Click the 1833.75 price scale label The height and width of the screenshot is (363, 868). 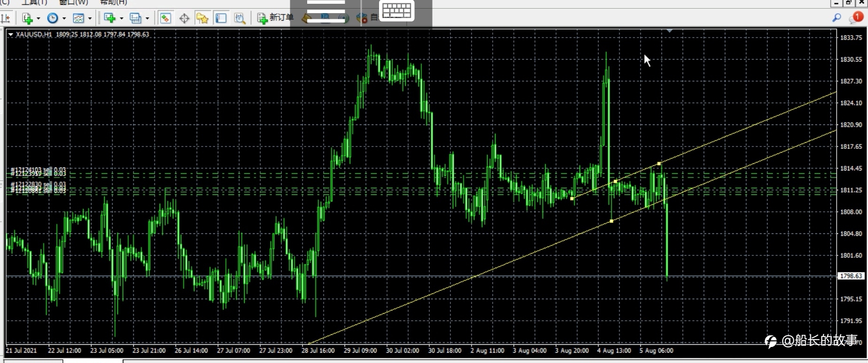coord(851,38)
